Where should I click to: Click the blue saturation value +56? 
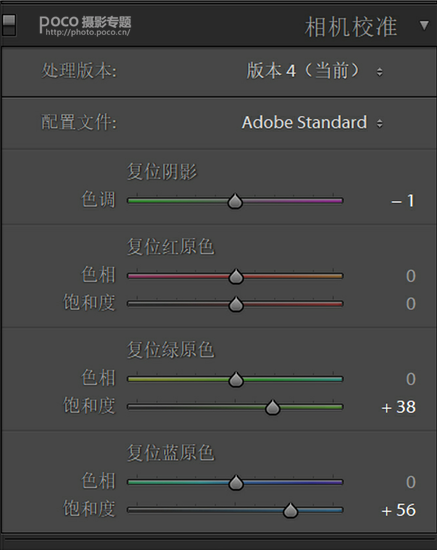click(398, 510)
